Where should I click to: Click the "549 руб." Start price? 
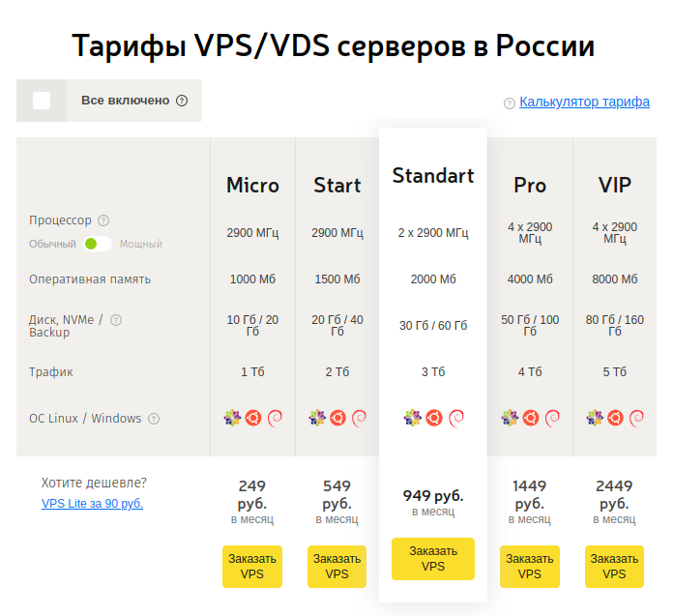click(336, 494)
